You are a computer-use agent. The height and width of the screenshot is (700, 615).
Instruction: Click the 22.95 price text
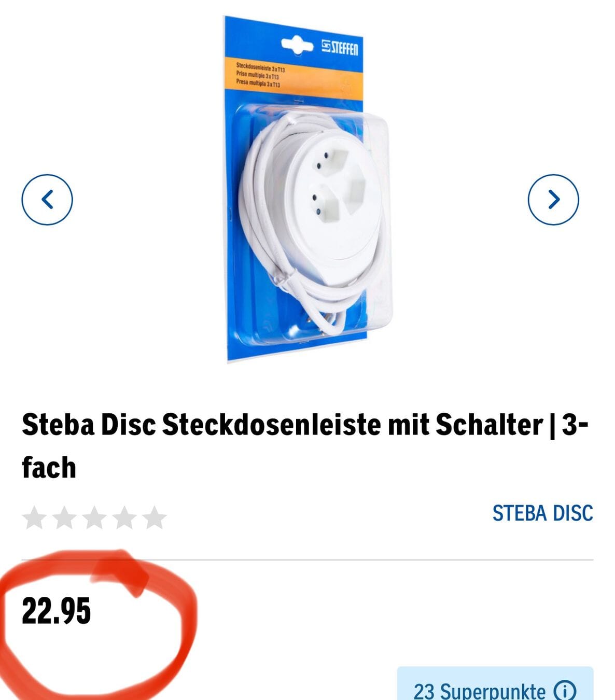56,611
